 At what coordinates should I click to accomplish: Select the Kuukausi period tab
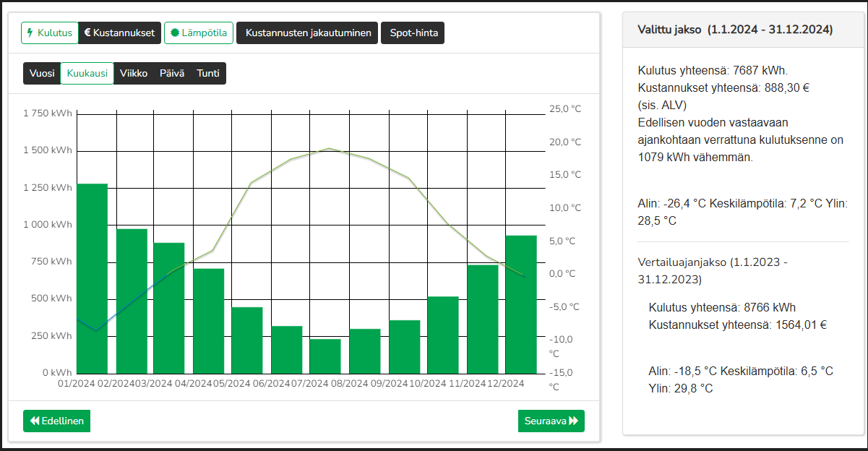click(x=87, y=74)
